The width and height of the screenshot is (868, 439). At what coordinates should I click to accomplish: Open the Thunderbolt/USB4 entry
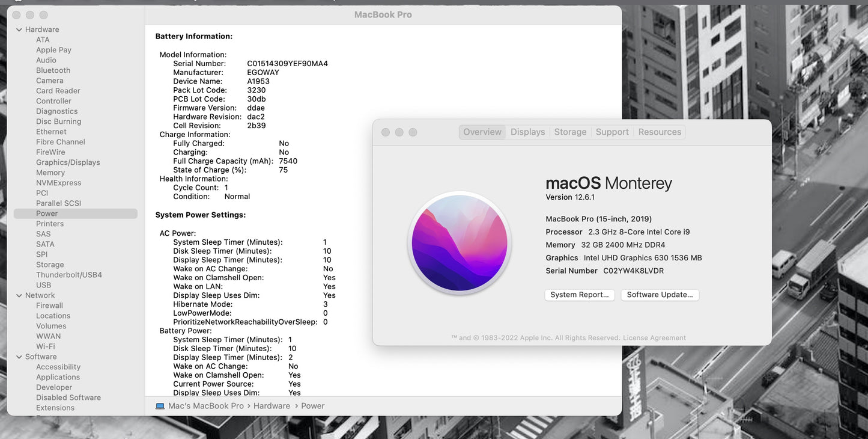click(x=69, y=275)
